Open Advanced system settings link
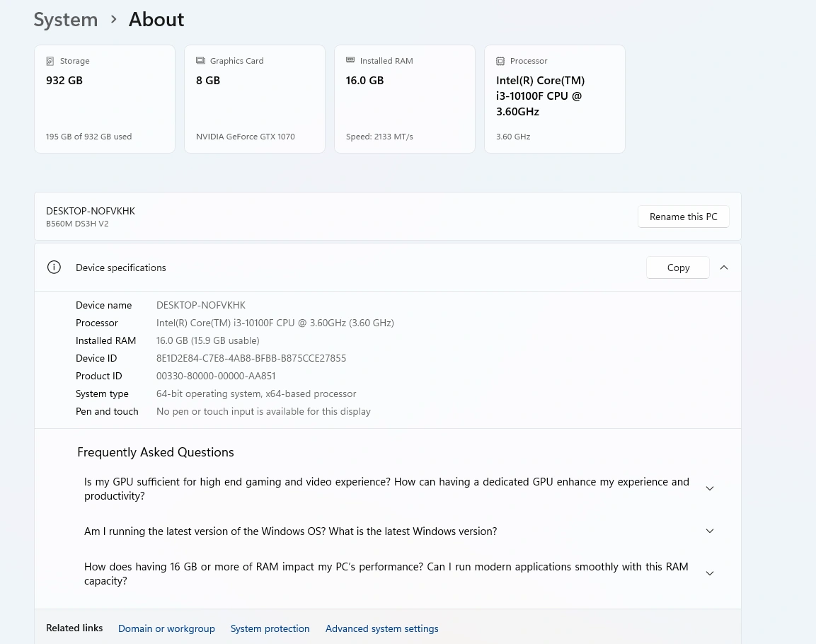The image size is (816, 644). point(381,628)
